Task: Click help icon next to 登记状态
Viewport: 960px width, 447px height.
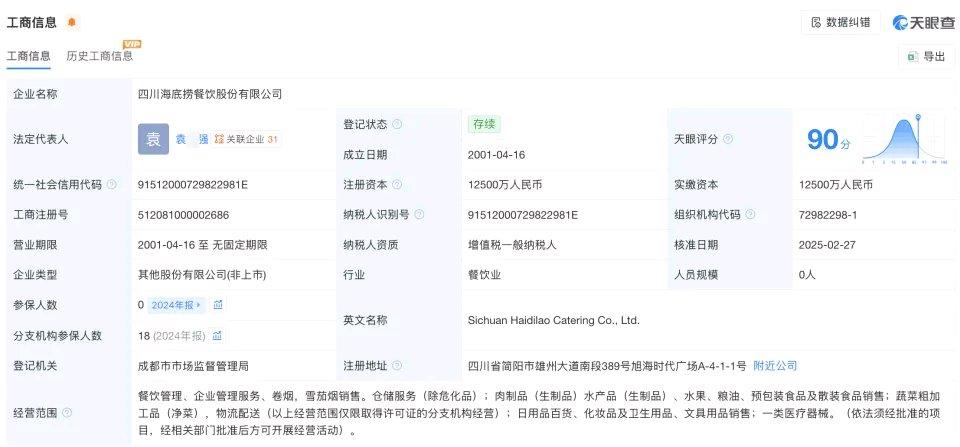Action: click(397, 124)
